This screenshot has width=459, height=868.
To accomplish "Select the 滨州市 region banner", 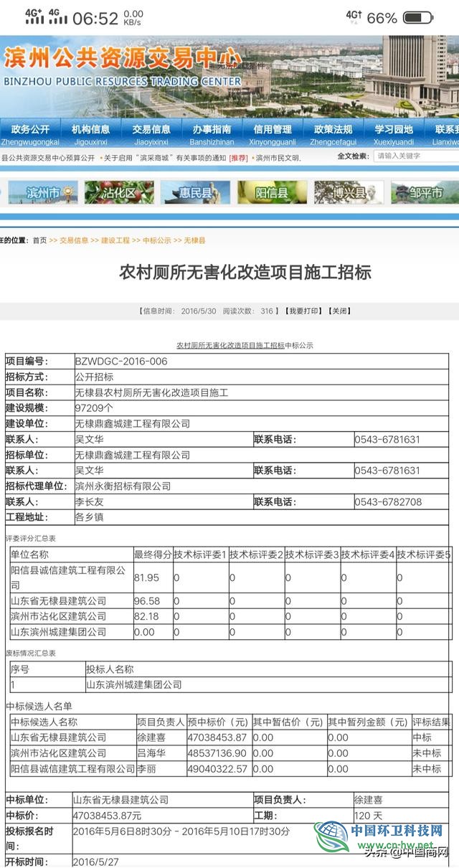I will tap(42, 192).
